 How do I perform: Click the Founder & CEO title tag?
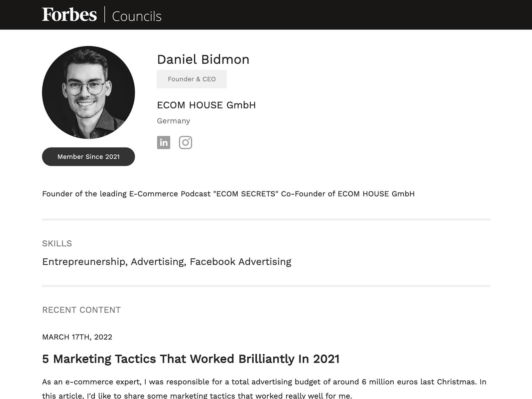coord(192,79)
